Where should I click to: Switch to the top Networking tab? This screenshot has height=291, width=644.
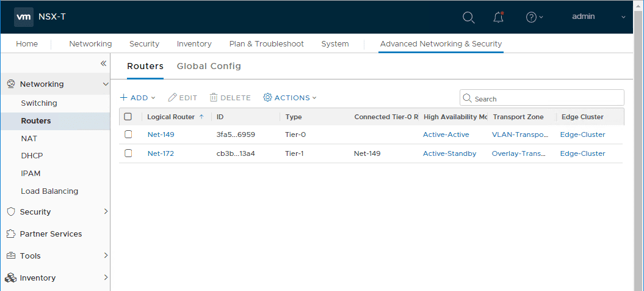[90, 44]
